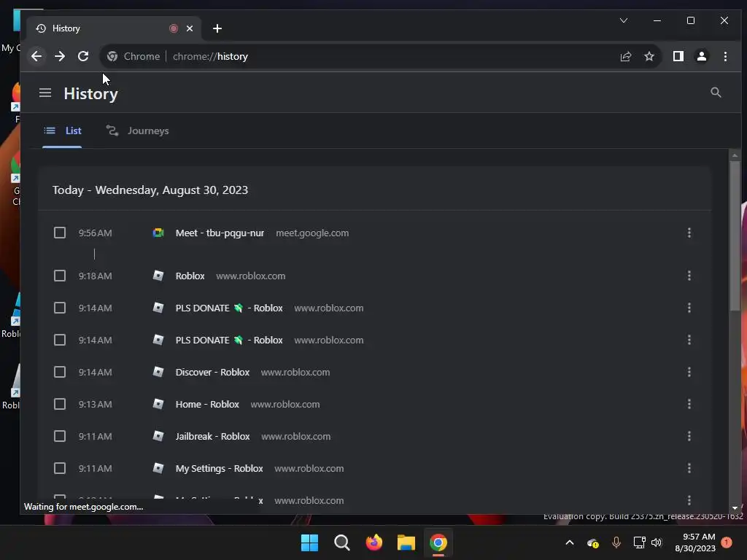
Task: Click the network icon in system tray
Action: [639, 542]
